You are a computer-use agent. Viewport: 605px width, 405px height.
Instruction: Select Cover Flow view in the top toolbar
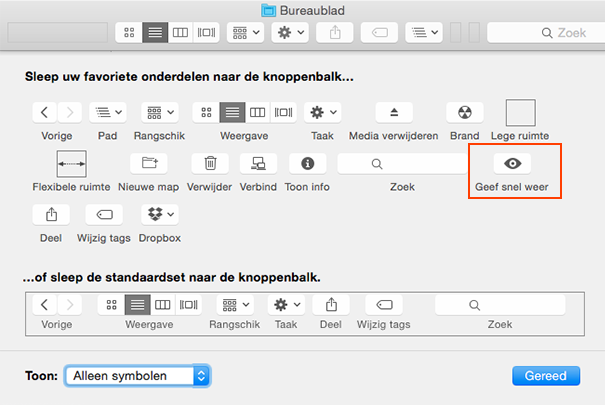click(x=206, y=32)
